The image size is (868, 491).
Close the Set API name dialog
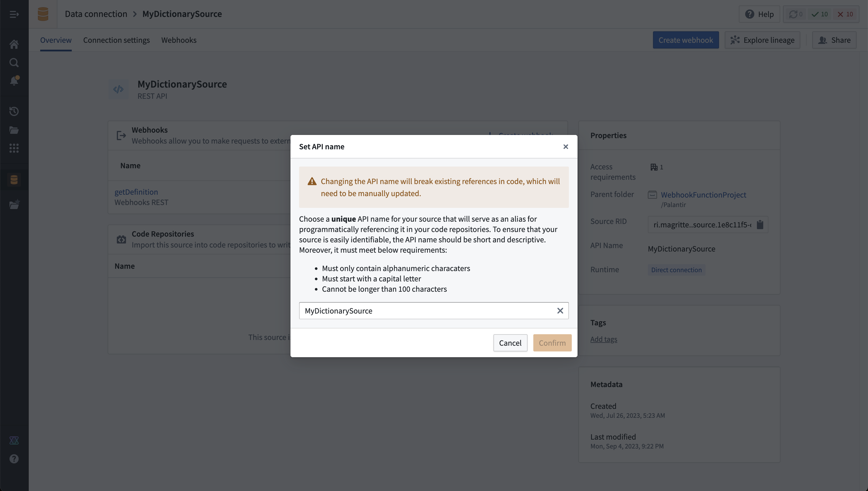click(x=566, y=147)
